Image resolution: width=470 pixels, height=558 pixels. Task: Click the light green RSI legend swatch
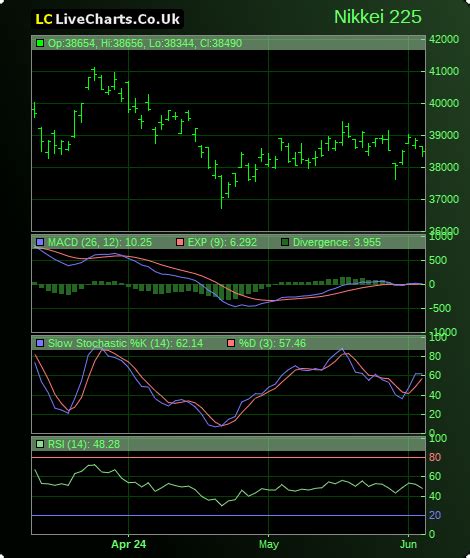[x=40, y=444]
